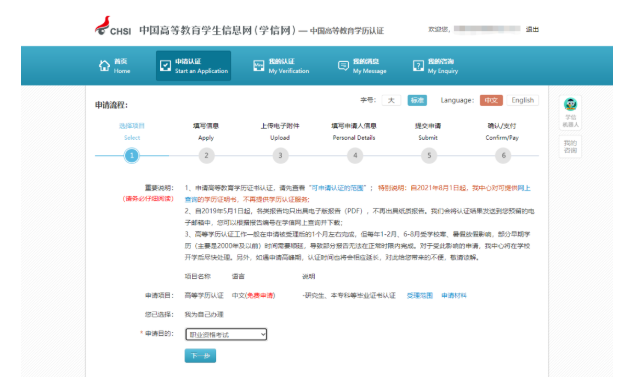Switch language to 中文
This screenshot has width=630, height=391.
pyautogui.click(x=491, y=100)
